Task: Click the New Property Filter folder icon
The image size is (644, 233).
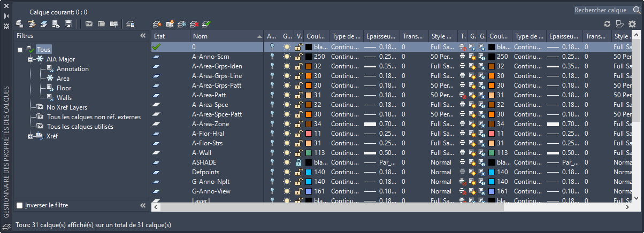Action: coord(89,24)
